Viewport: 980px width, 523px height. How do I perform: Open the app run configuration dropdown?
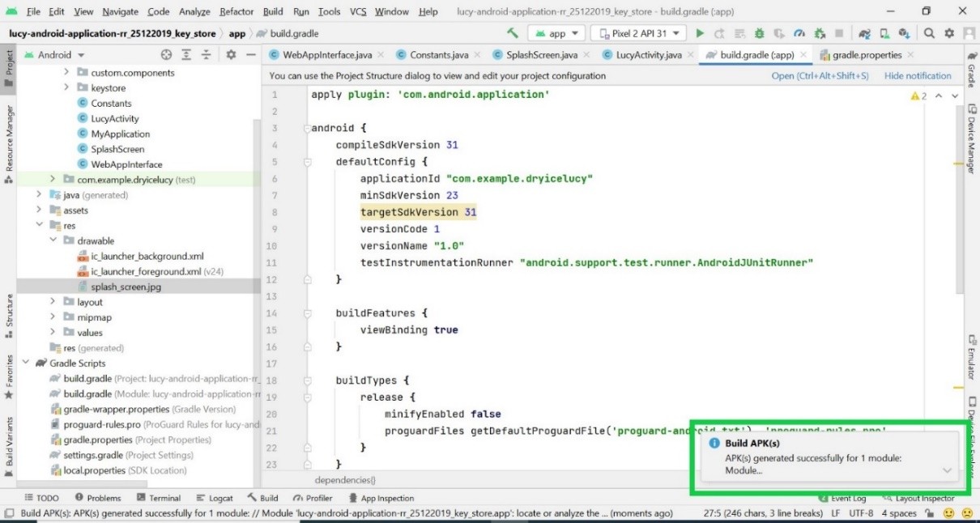556,33
